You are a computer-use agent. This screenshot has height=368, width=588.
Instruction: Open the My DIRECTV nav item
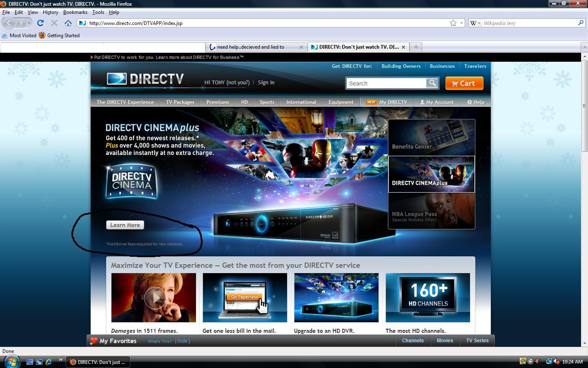pos(387,102)
